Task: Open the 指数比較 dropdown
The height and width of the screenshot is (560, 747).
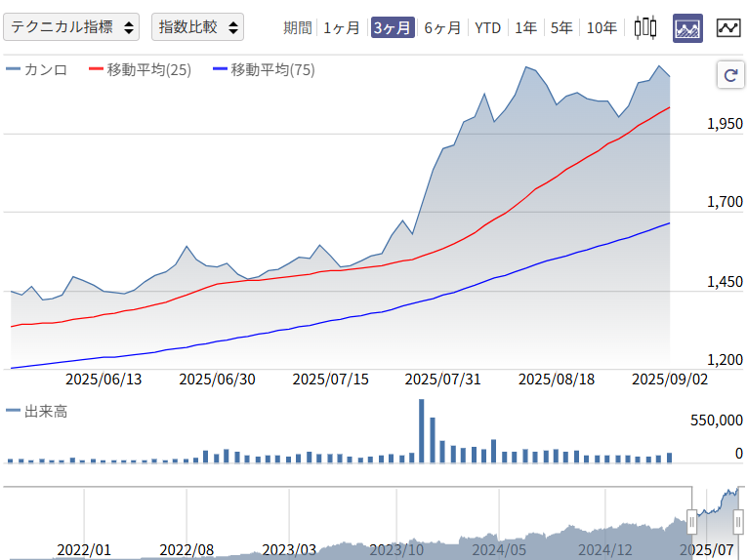Action: coord(197,26)
